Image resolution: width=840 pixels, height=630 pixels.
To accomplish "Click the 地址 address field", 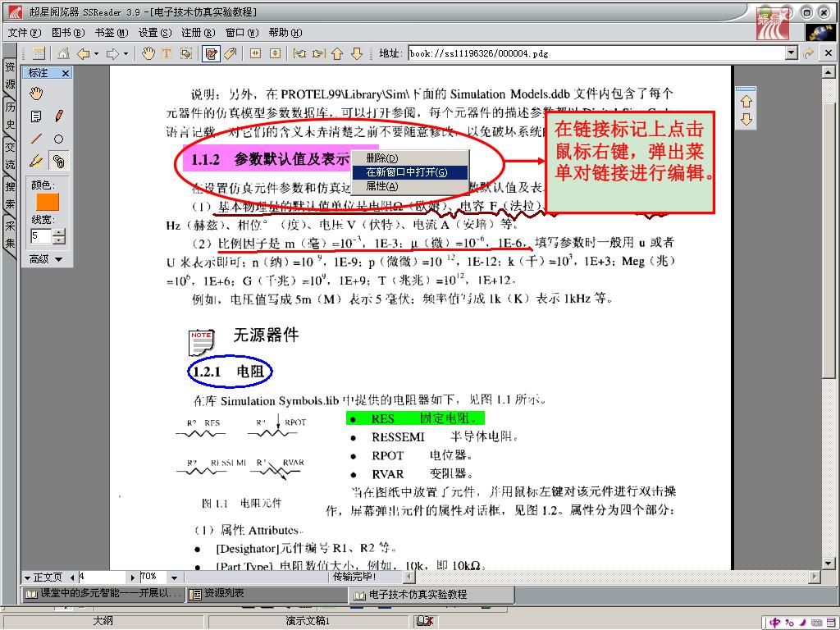I will [x=597, y=53].
